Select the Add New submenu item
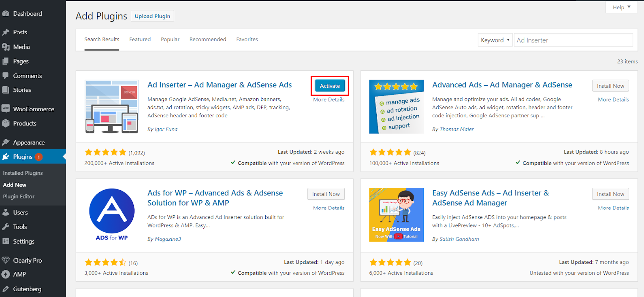The height and width of the screenshot is (297, 644). (x=15, y=185)
